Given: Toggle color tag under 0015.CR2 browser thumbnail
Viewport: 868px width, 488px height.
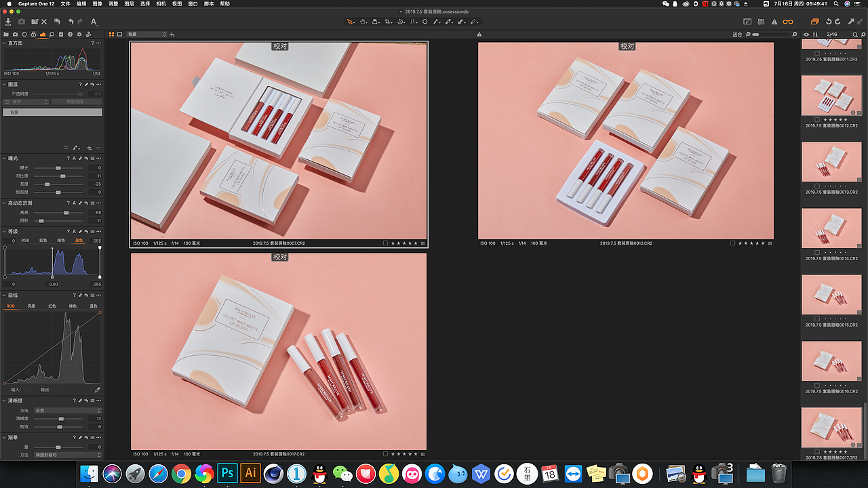Looking at the screenshot, I should click(x=817, y=319).
